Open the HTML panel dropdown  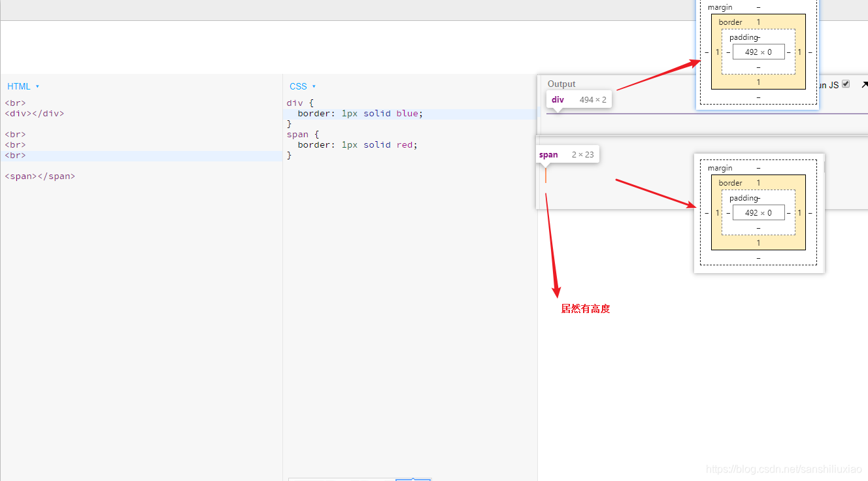[x=24, y=86]
